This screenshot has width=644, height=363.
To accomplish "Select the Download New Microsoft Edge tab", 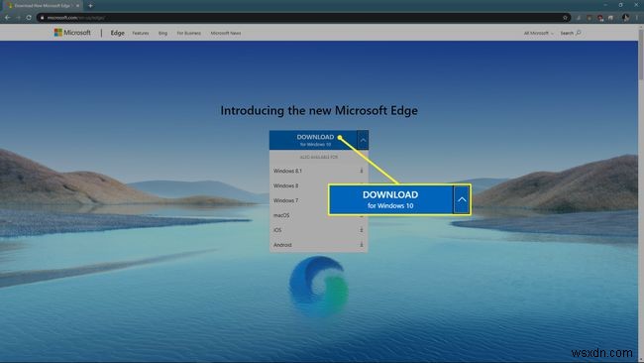I will pos(43,6).
